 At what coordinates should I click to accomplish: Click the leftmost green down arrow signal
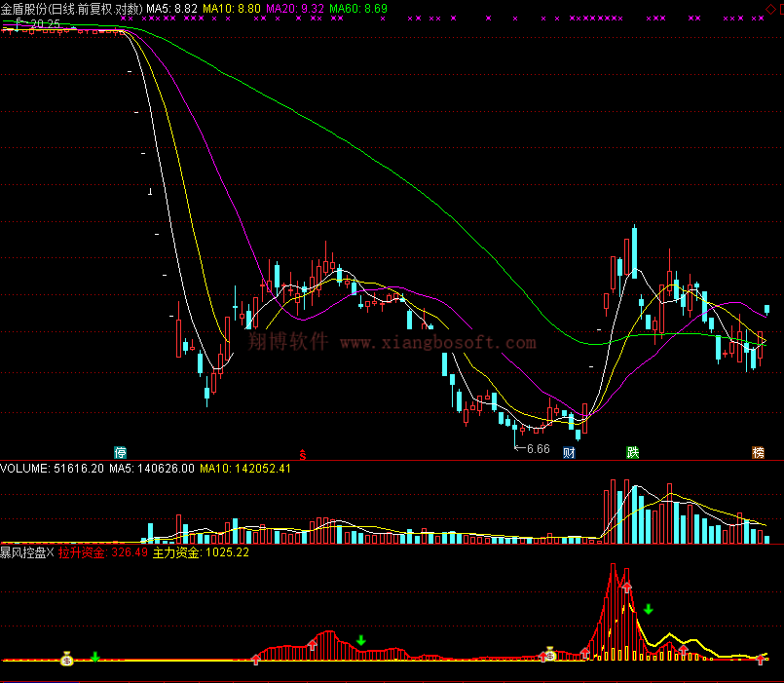point(95,657)
